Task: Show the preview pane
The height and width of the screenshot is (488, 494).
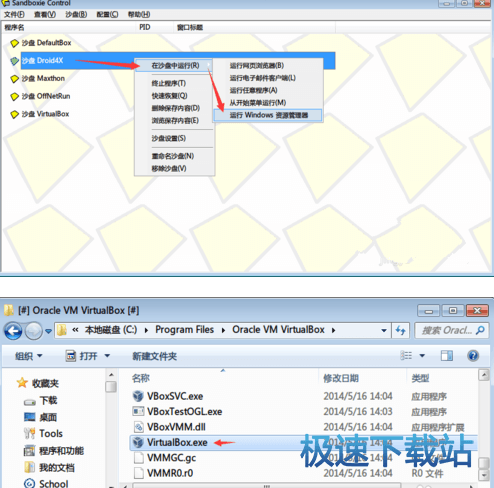Action: click(447, 356)
